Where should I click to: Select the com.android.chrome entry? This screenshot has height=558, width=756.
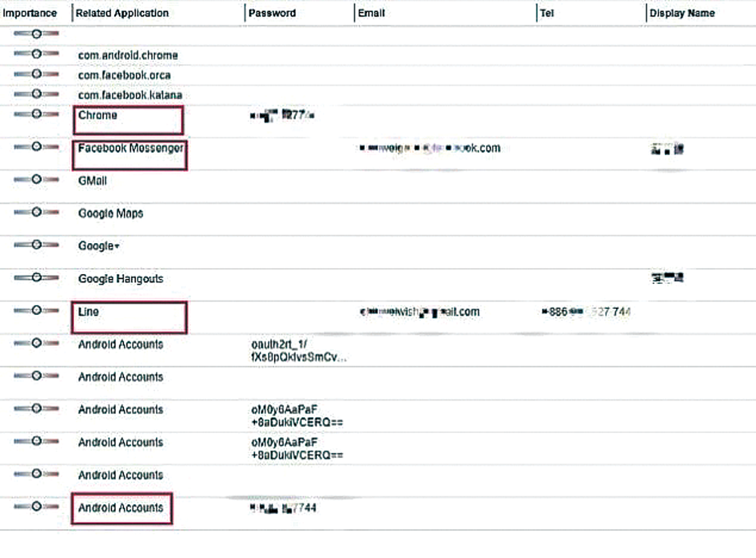pyautogui.click(x=128, y=55)
